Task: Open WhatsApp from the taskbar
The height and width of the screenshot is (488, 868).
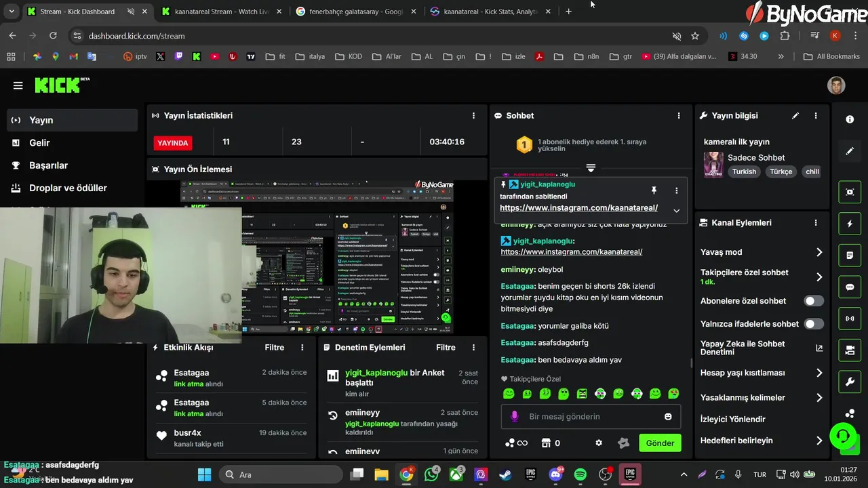Action: (431, 474)
